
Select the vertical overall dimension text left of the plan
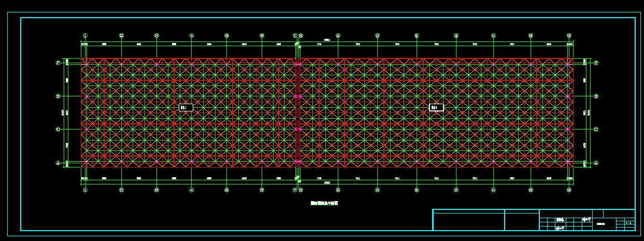point(63,112)
